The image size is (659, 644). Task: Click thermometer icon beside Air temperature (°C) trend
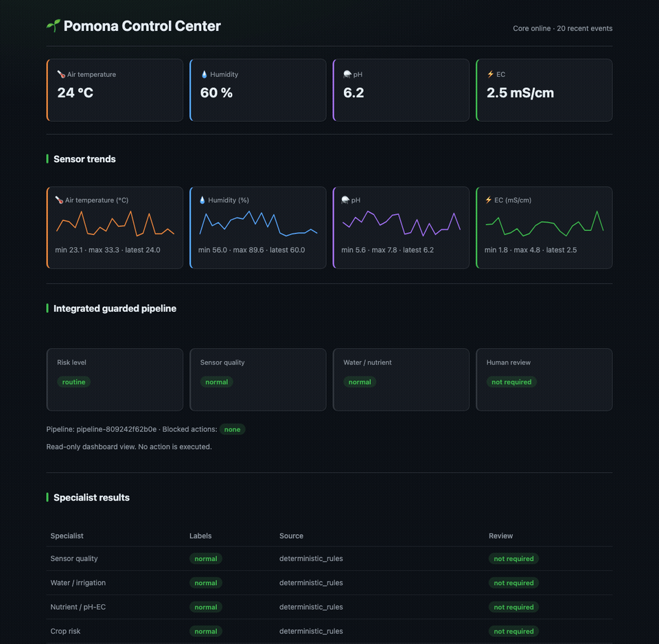[59, 200]
